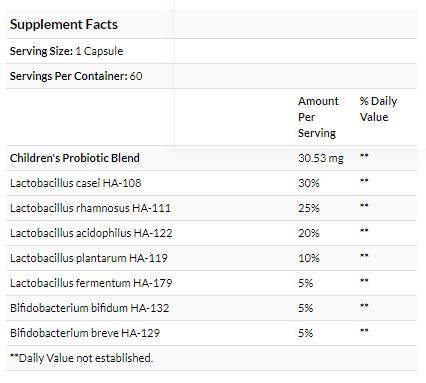Select Bifidobacterium breve HA-129 entry

click(85, 333)
